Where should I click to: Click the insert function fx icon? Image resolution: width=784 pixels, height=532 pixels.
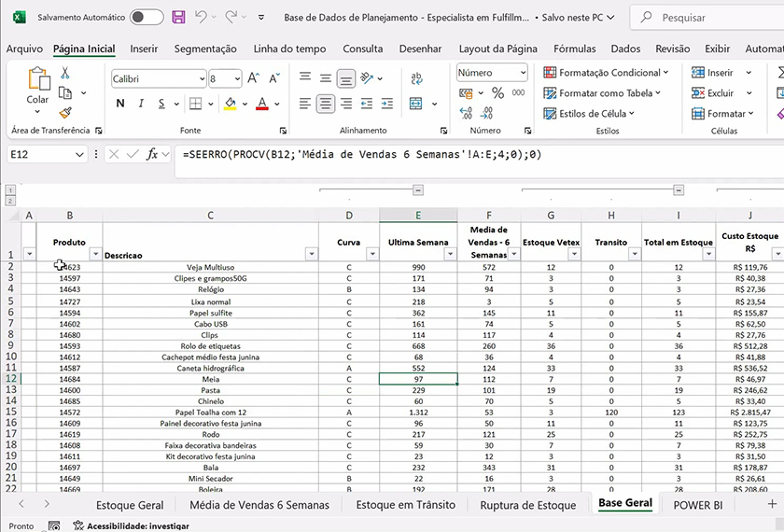(152, 154)
